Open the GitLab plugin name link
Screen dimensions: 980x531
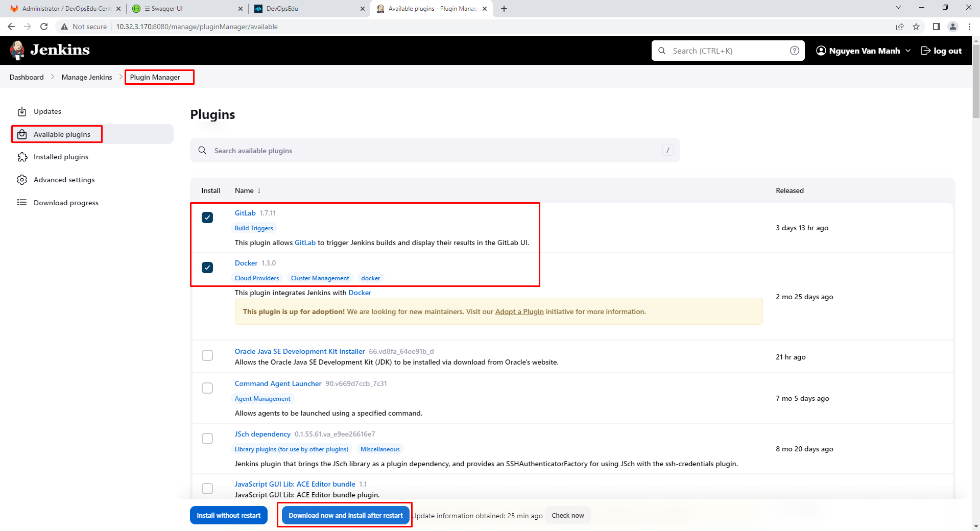pos(245,213)
